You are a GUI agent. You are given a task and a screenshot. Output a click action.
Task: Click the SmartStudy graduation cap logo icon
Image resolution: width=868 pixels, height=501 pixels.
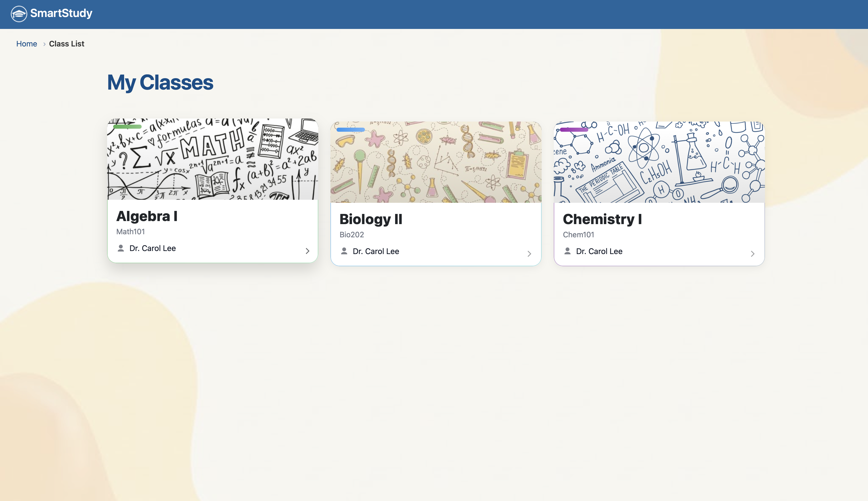point(19,14)
